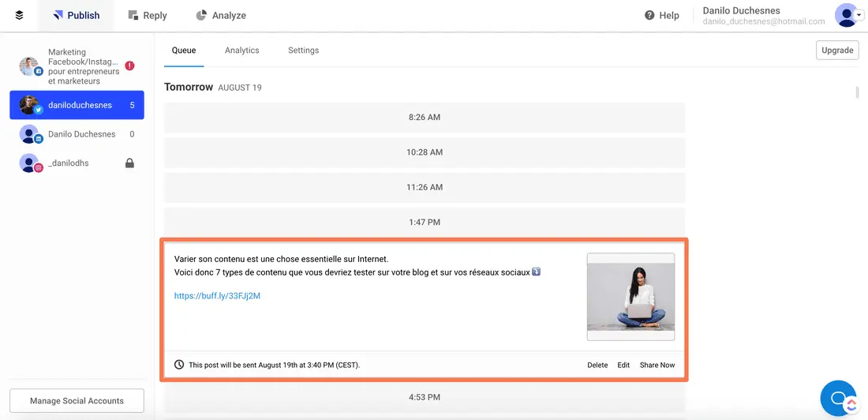
Task: Delete the scheduled post
Action: pyautogui.click(x=597, y=365)
